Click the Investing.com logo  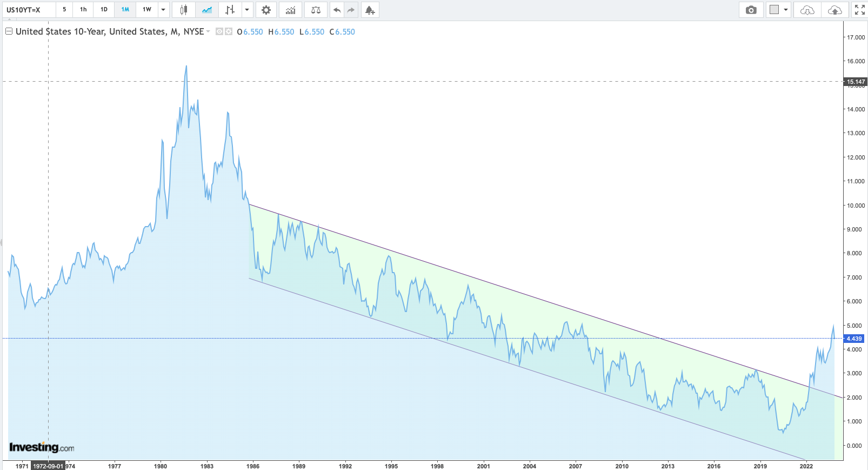(42, 447)
